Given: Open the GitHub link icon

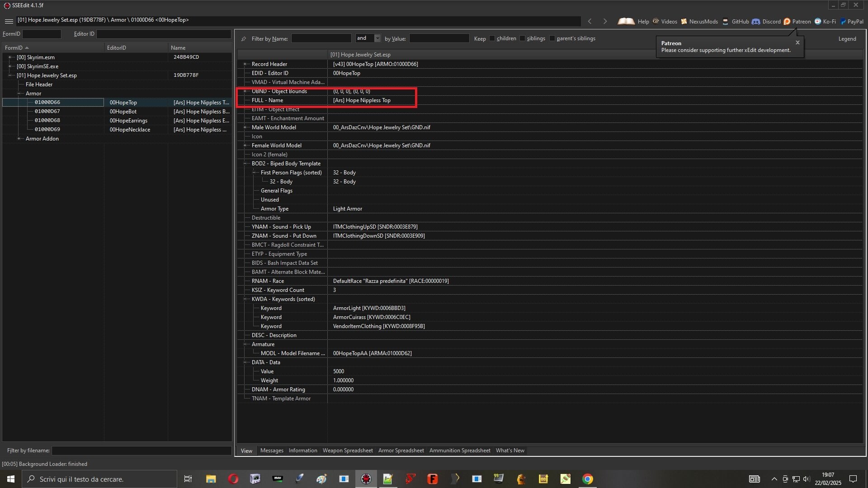Looking at the screenshot, I should tap(725, 21).
